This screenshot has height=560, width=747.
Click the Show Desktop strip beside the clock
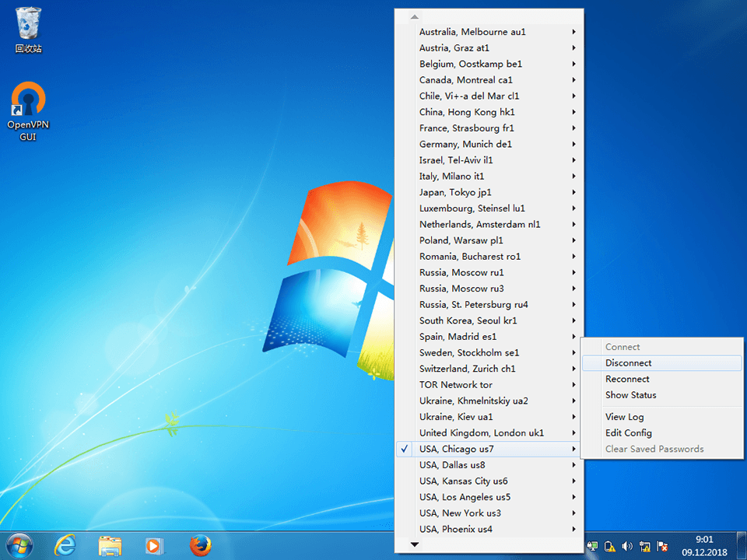(742, 545)
